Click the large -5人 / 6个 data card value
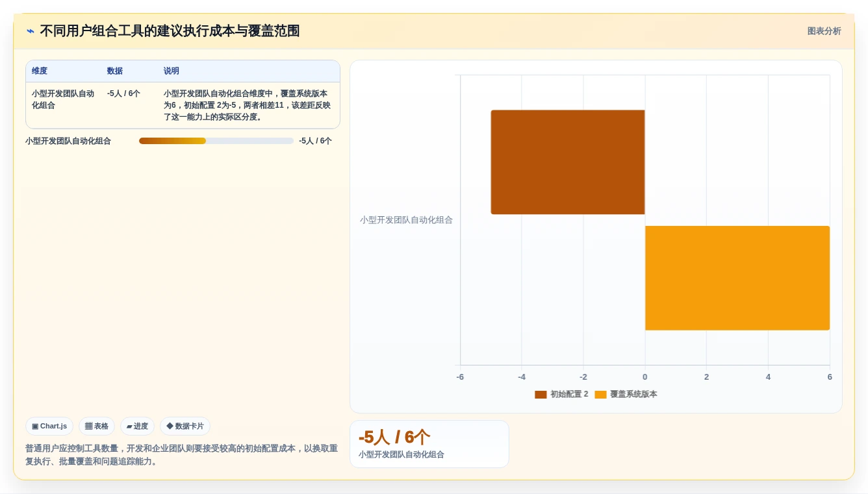 (x=394, y=437)
